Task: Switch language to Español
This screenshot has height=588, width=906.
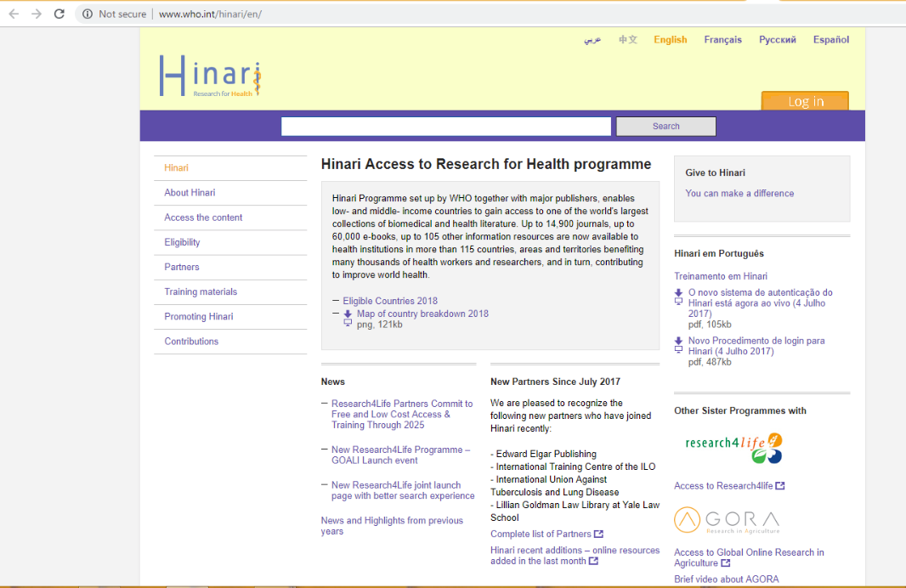Action: [831, 40]
